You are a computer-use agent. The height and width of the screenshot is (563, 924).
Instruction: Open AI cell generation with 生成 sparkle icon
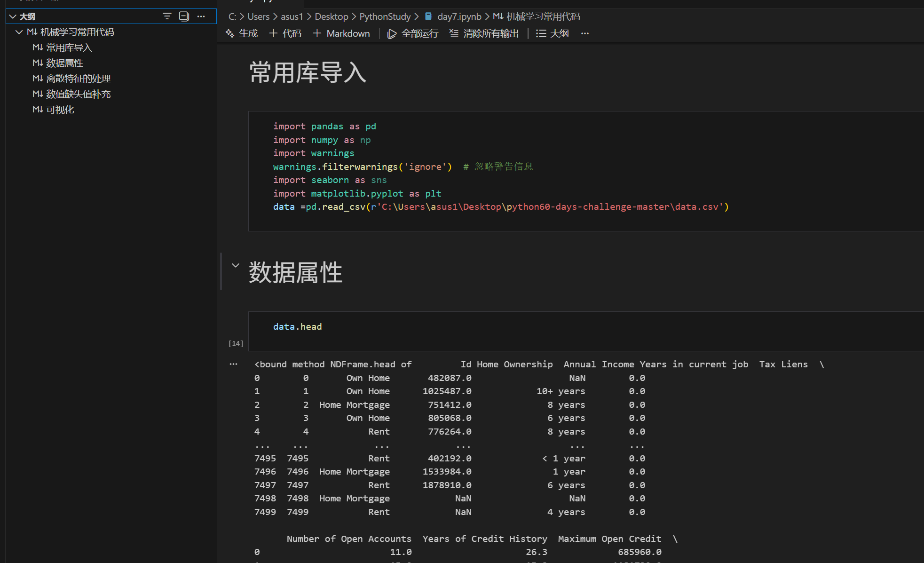(241, 33)
